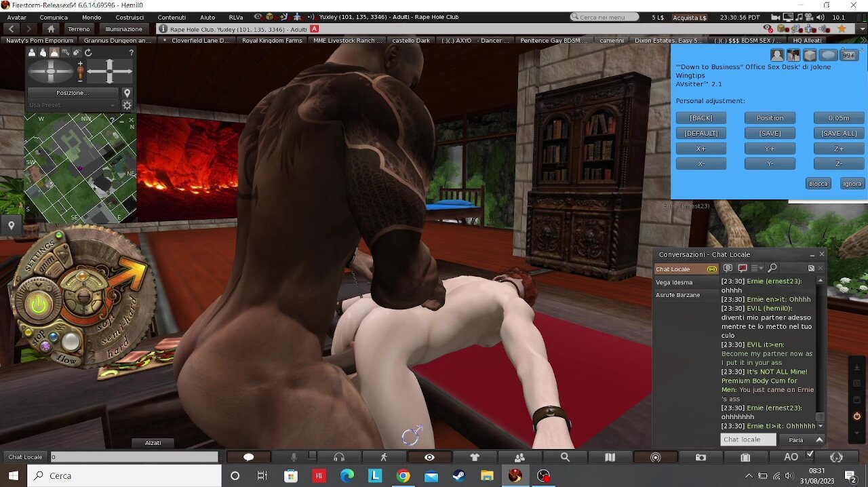Open the camera presets gear settings
The width and height of the screenshot is (868, 487).
pos(127,105)
